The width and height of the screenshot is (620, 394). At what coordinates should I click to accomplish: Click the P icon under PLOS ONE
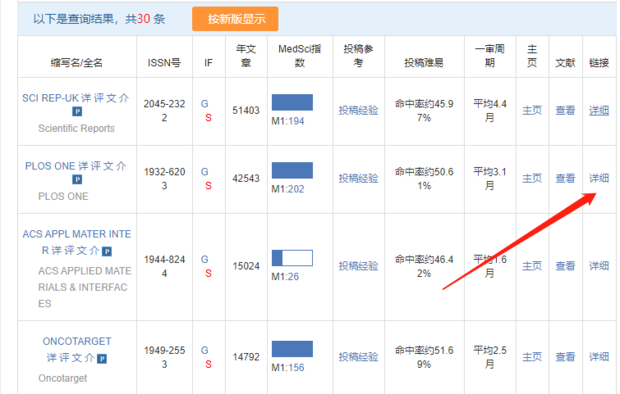tap(77, 180)
